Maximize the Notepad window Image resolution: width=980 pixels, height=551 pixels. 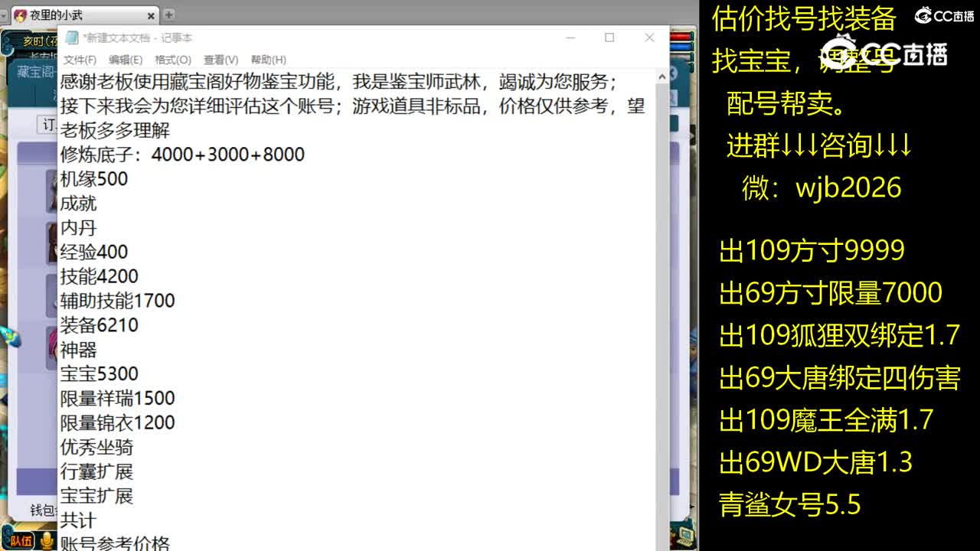tap(609, 37)
